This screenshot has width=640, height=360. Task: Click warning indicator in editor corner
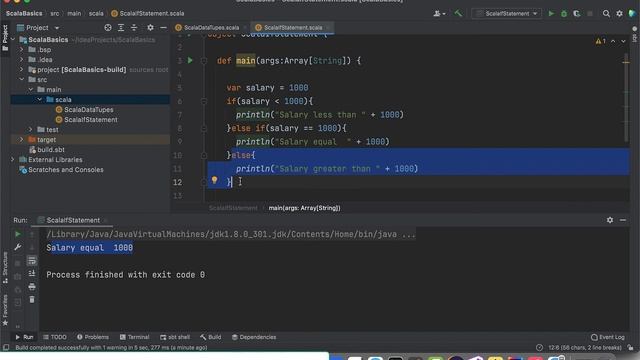[600, 41]
